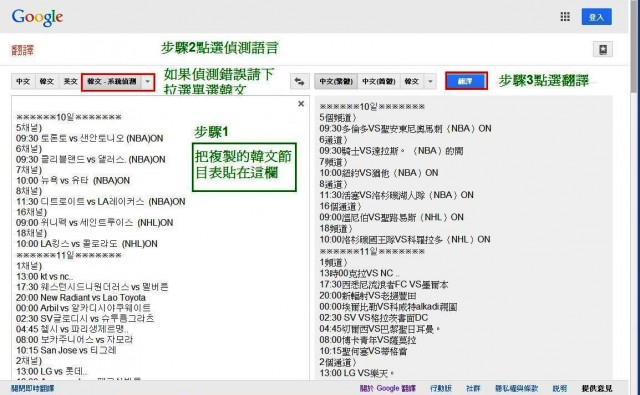Click translated line '10:15聖何塞VS蒂格雷'
Image resolution: width=640 pixels, height=395 pixels.
pyautogui.click(x=363, y=351)
